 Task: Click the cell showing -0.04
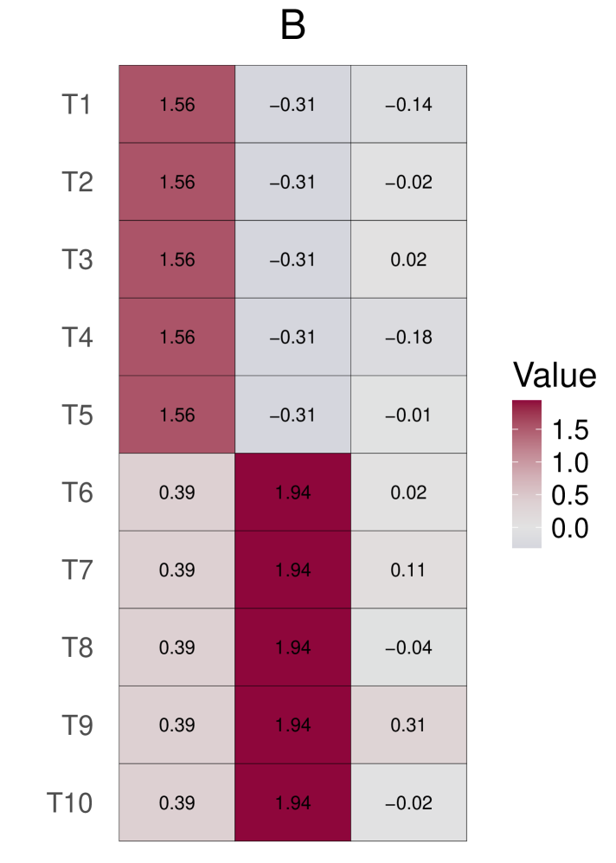pyautogui.click(x=408, y=647)
